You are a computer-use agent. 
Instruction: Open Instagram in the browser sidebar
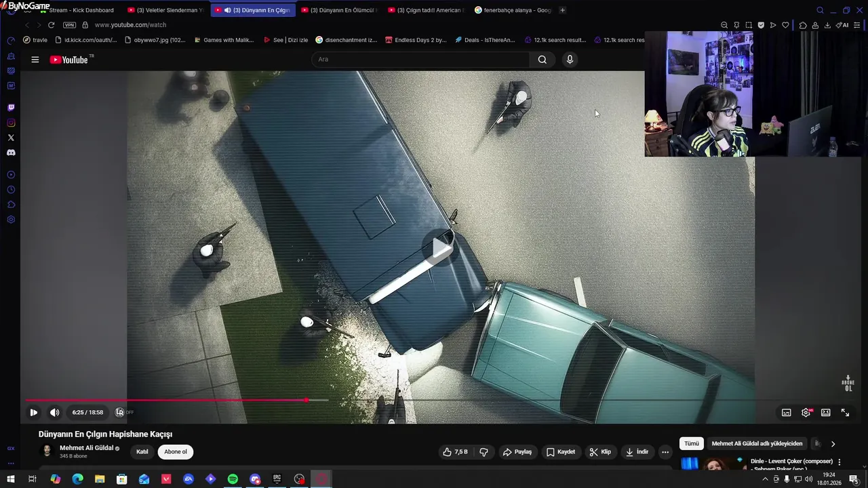[11, 123]
